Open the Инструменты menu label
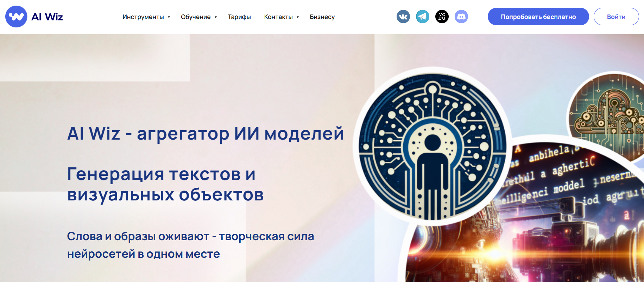 click(143, 17)
